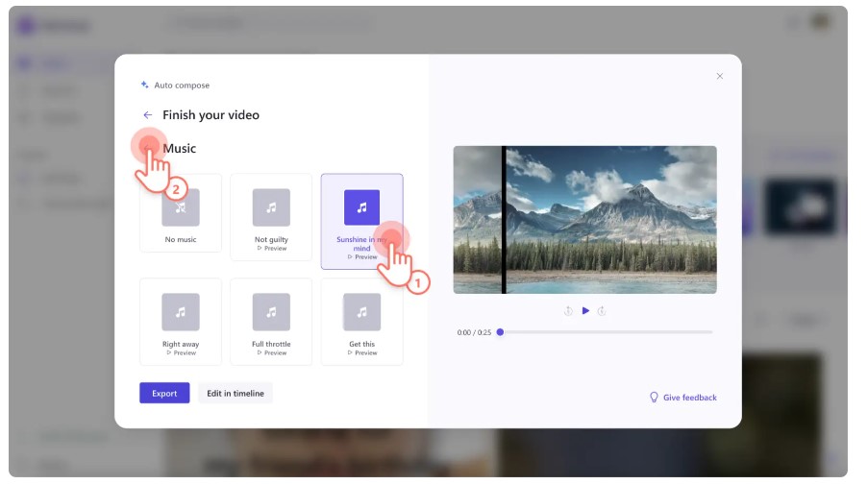Viewport: 868px width, 484px height.
Task: Preview the Sunshine in my mind track
Action: [x=362, y=257]
